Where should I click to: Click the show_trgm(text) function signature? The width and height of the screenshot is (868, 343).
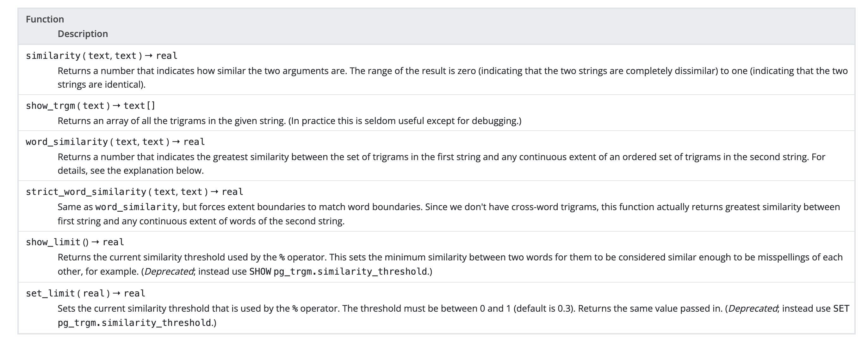tap(90, 106)
